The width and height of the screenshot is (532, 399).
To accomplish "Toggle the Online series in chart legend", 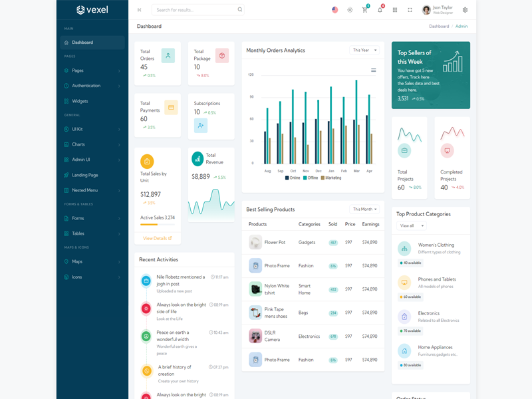I will coord(295,178).
